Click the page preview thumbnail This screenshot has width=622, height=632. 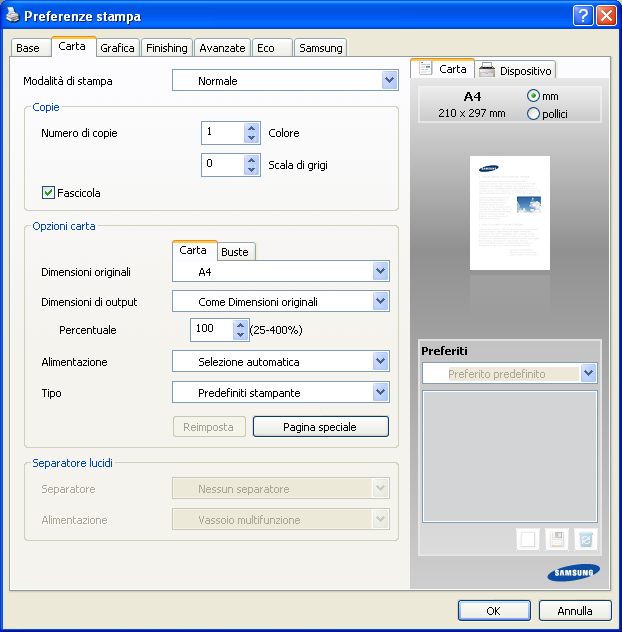[x=510, y=213]
